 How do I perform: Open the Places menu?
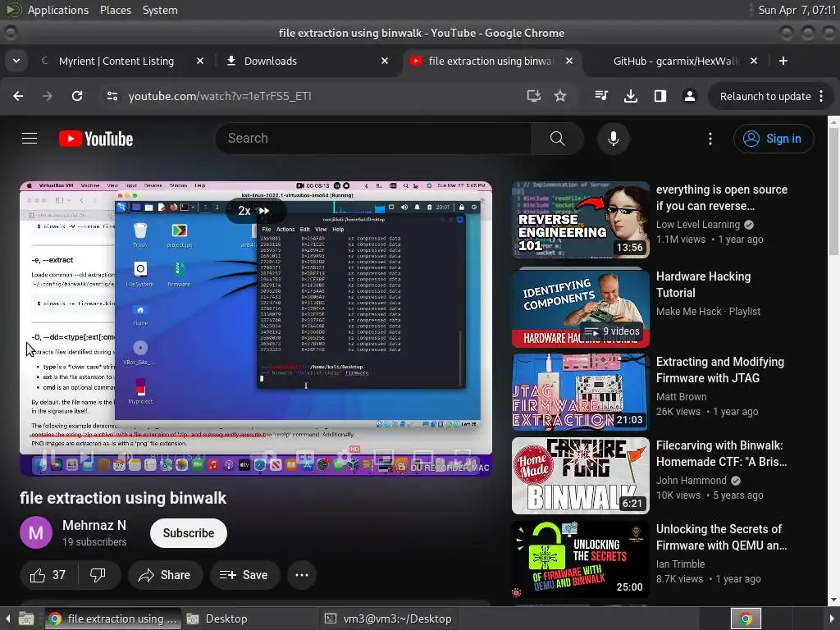(115, 10)
